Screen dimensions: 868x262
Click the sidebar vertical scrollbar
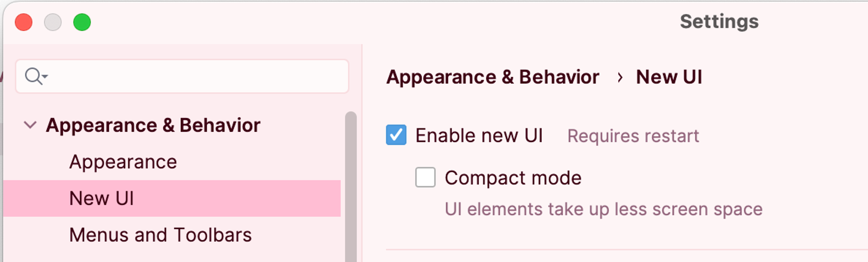[350, 186]
